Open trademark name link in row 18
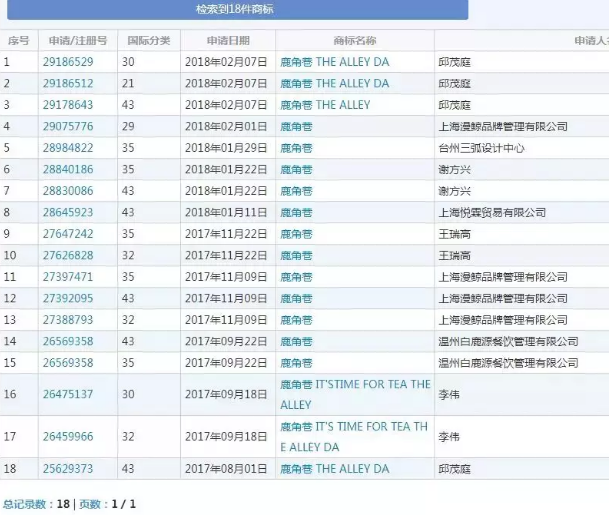 point(334,469)
